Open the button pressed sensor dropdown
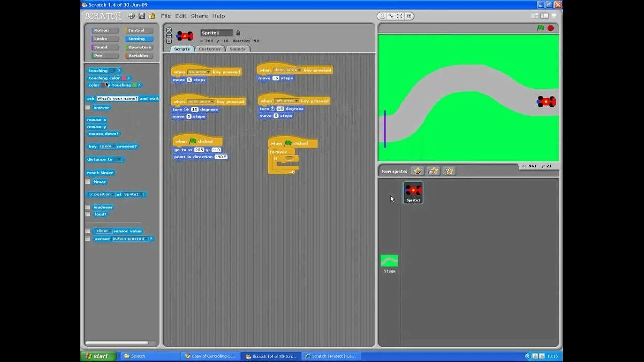 click(130, 239)
